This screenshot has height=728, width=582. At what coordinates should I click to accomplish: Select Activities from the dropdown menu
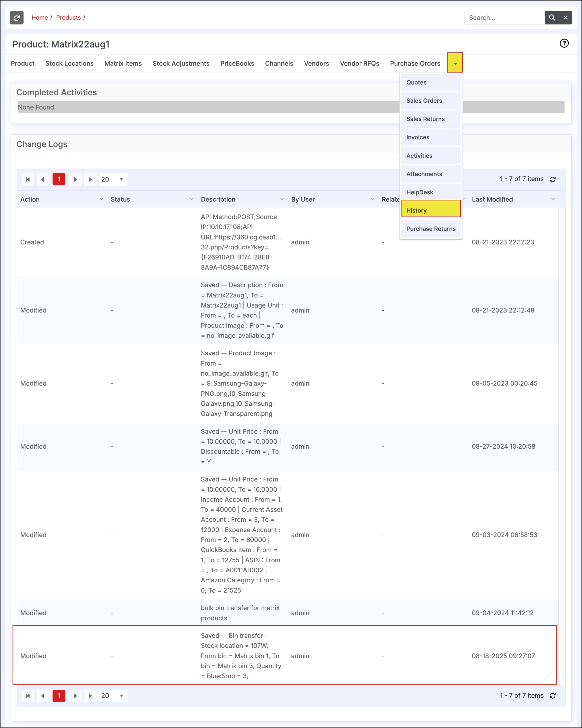431,156
